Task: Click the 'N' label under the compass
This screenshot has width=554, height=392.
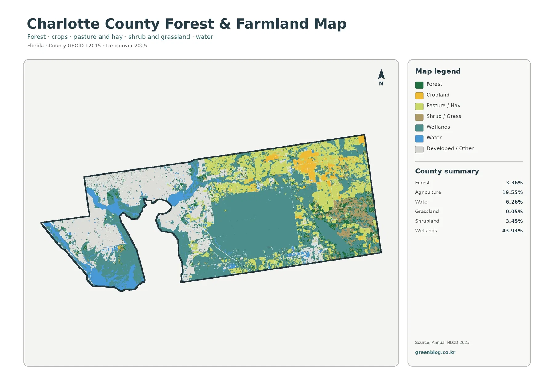Action: click(x=381, y=84)
